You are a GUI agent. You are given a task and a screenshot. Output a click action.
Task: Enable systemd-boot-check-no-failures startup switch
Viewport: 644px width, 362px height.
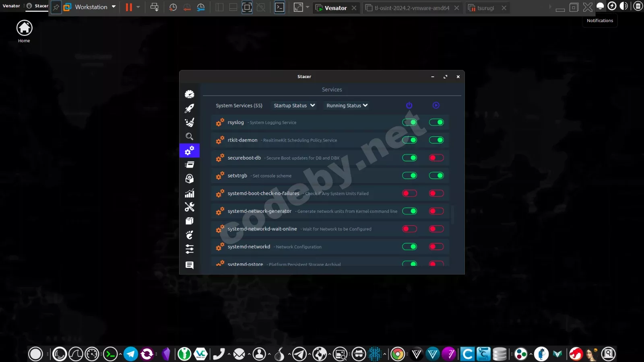(x=410, y=193)
